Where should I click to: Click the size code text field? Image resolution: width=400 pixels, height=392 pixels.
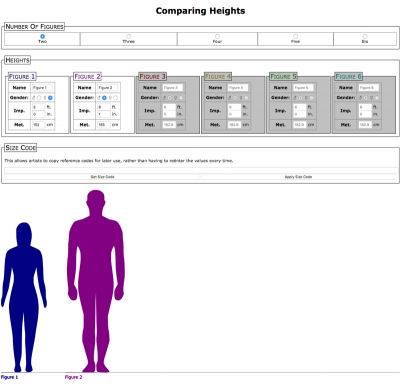[200, 170]
